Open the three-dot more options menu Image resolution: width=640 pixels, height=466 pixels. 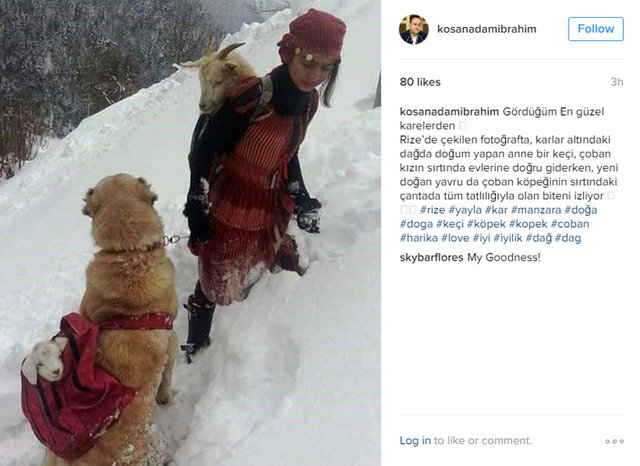point(614,441)
